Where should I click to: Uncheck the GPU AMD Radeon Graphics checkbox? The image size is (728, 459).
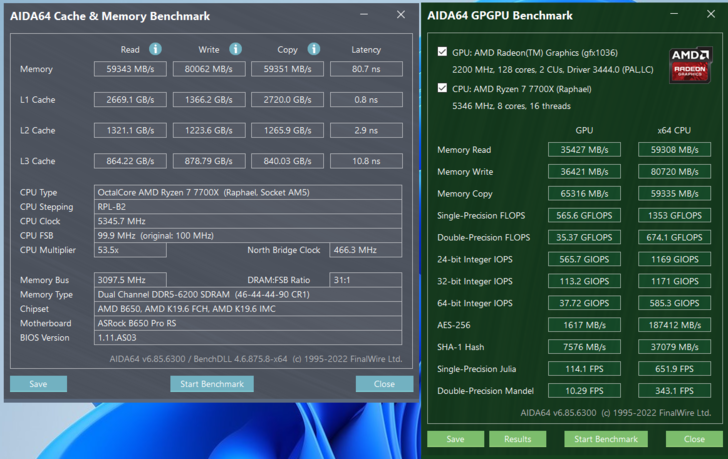442,52
